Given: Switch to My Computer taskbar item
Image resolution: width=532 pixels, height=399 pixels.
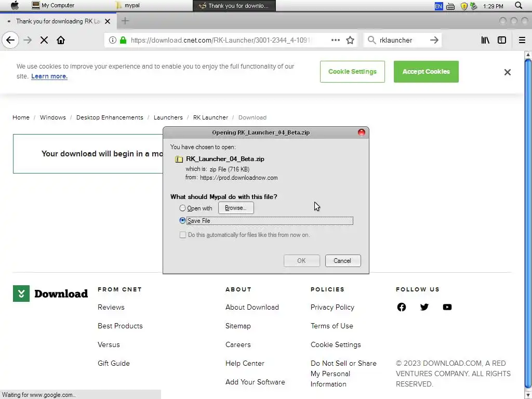Looking at the screenshot, I should tap(53, 5).
